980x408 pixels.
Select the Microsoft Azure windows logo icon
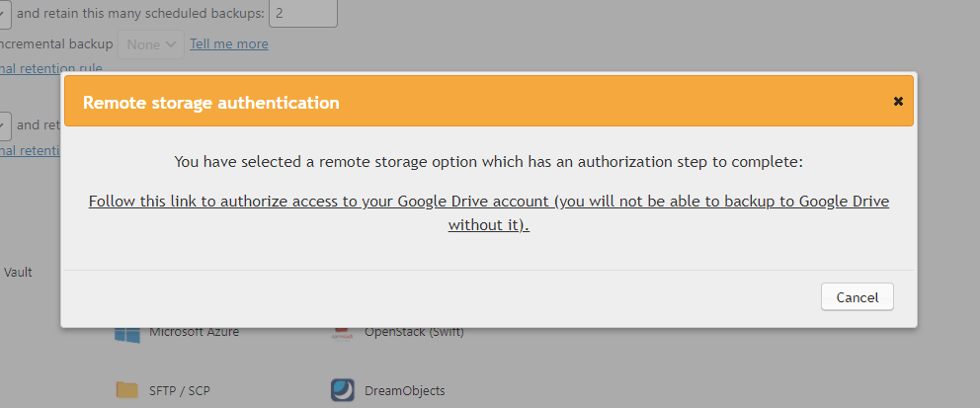click(x=126, y=334)
